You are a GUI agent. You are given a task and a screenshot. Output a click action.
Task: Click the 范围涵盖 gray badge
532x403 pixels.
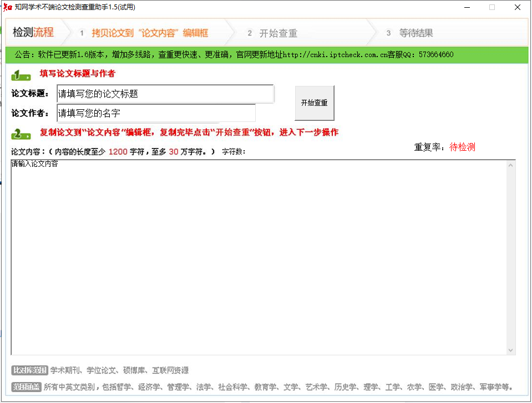click(26, 387)
